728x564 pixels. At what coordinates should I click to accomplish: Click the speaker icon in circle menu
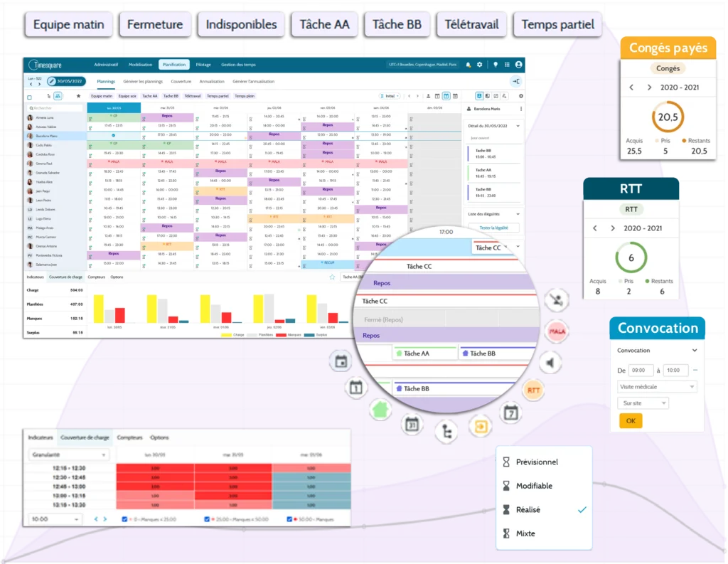(x=549, y=363)
